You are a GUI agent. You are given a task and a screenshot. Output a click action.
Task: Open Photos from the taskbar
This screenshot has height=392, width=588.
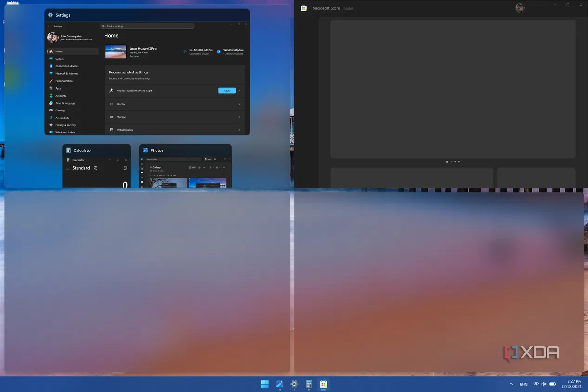pyautogui.click(x=280, y=384)
